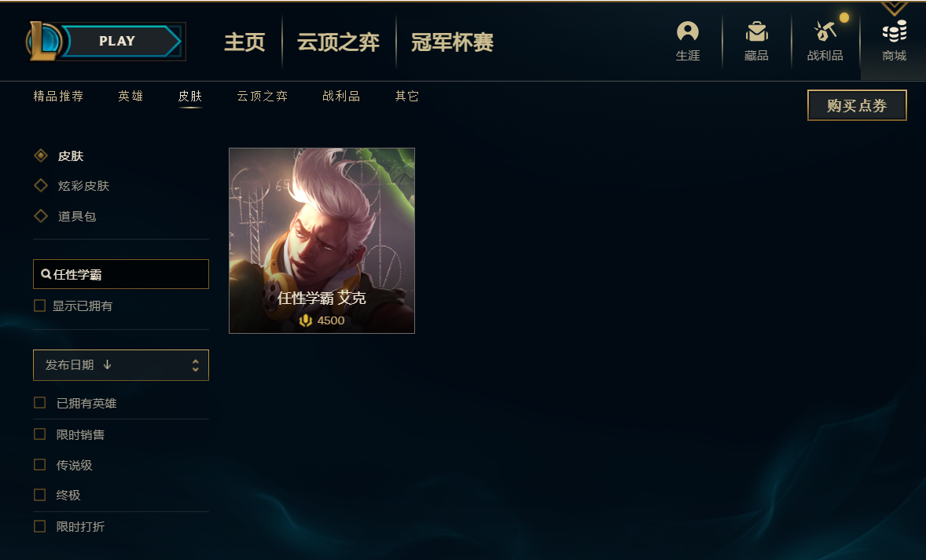Image resolution: width=926 pixels, height=560 pixels.
Task: Open the 生涯 profile icon
Action: [x=687, y=32]
